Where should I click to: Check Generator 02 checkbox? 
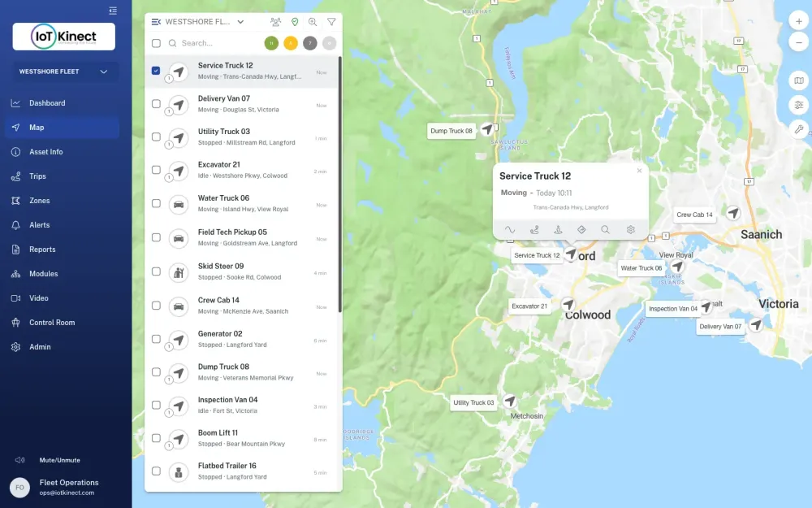tap(156, 339)
